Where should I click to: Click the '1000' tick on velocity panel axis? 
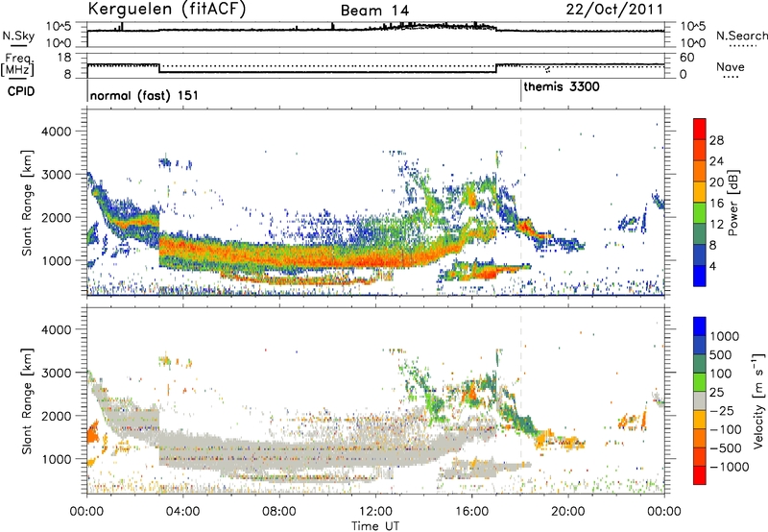(x=56, y=459)
